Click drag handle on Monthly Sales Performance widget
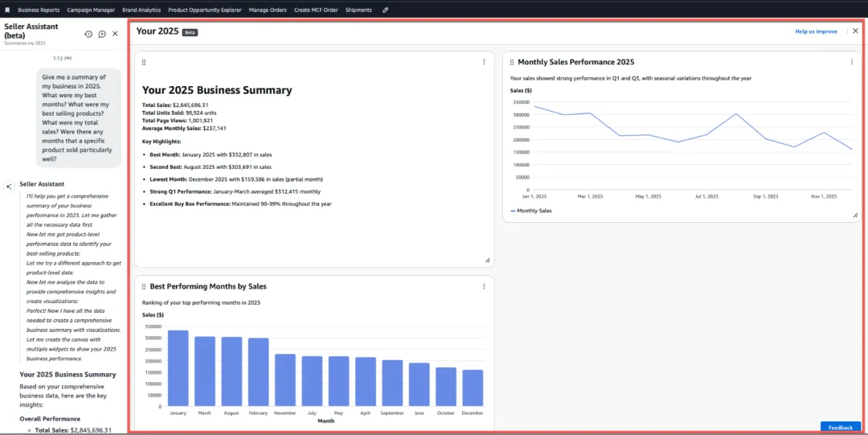The width and height of the screenshot is (868, 435). click(511, 62)
